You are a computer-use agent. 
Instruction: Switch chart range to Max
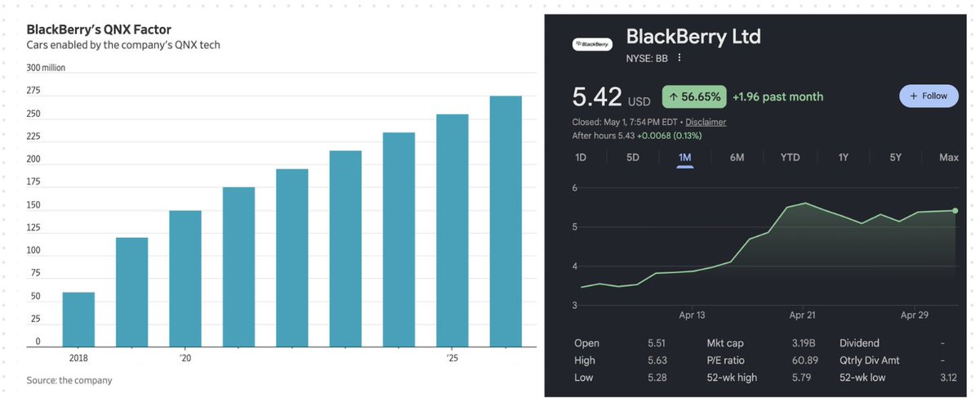click(949, 157)
